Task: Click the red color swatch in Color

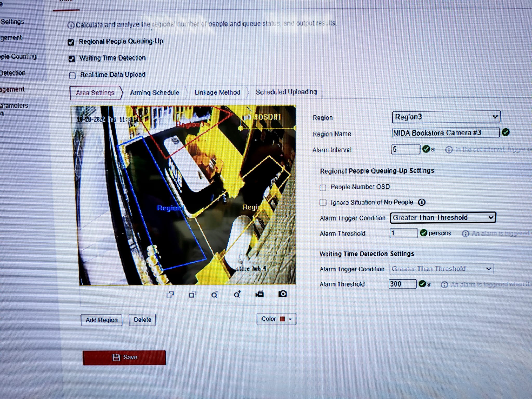Action: click(282, 319)
